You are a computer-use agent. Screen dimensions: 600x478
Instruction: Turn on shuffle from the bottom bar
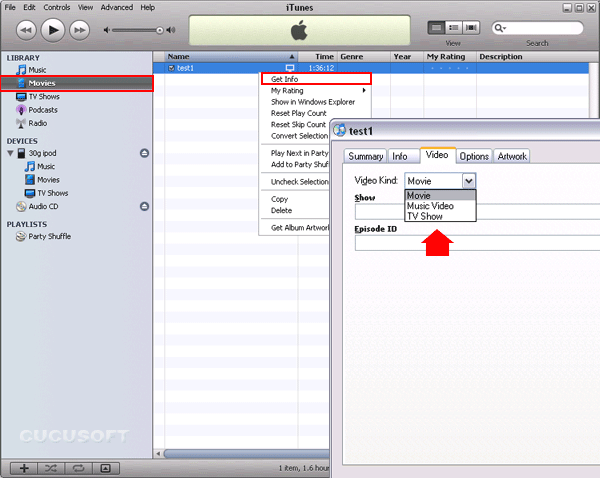(x=51, y=467)
